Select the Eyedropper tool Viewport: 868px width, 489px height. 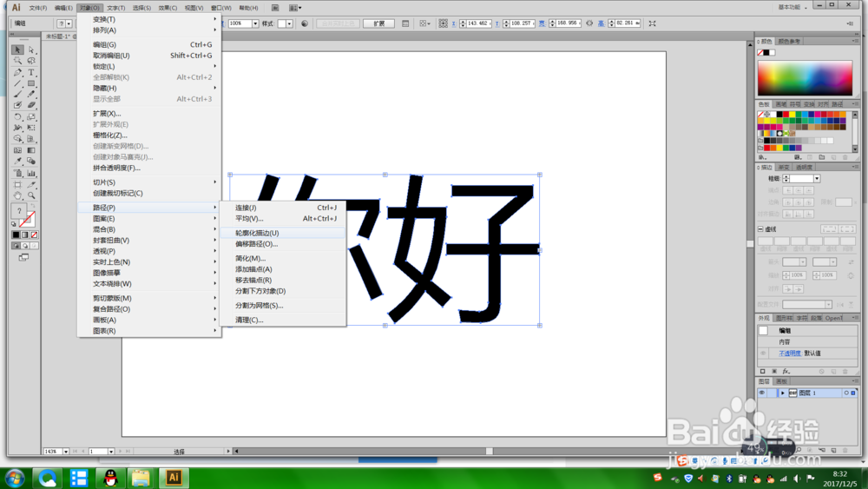tap(17, 162)
